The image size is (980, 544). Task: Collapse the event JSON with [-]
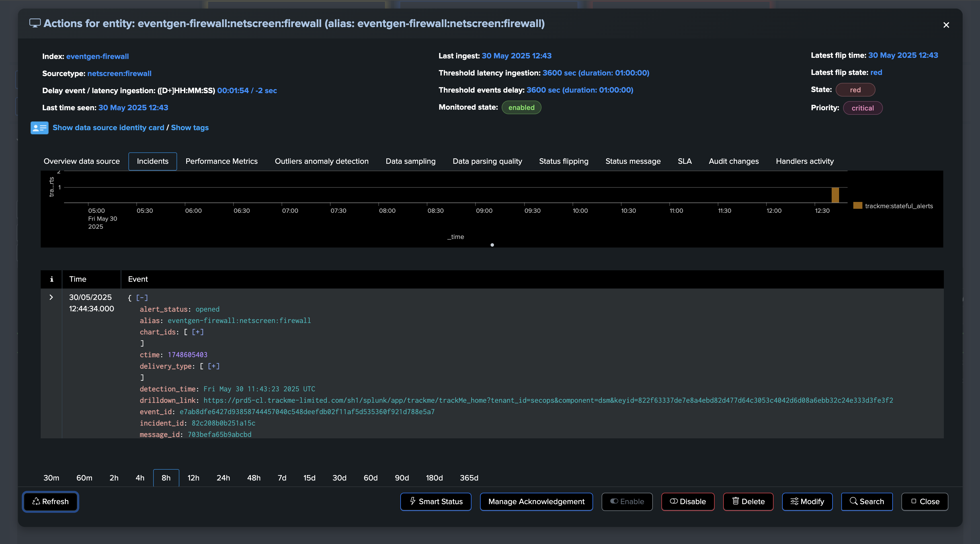tap(142, 298)
